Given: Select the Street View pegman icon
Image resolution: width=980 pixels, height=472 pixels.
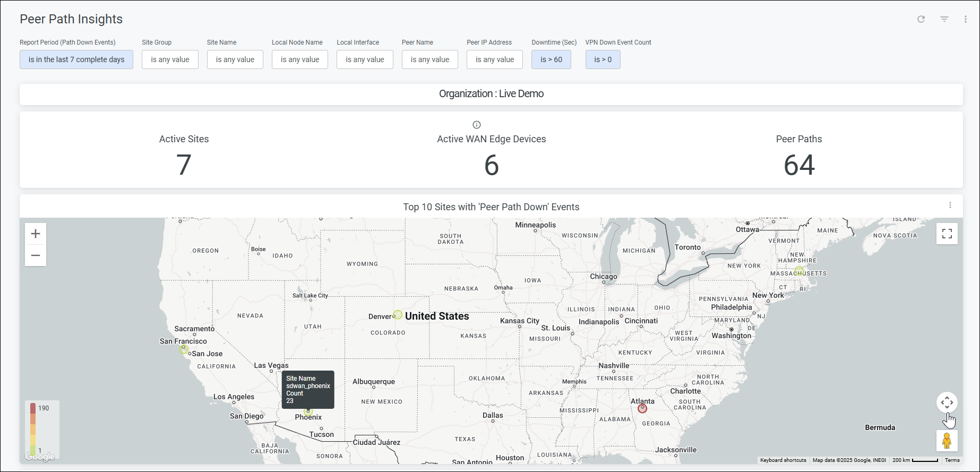Looking at the screenshot, I should pos(947,441).
